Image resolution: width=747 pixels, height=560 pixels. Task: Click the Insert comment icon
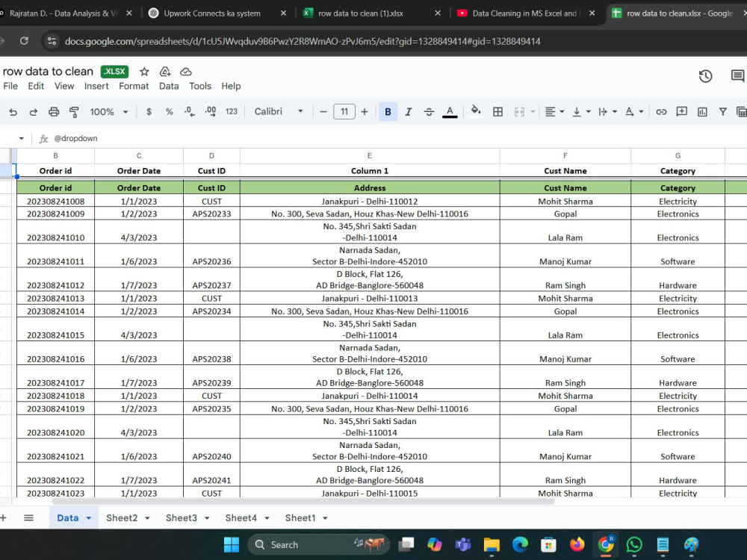click(x=682, y=112)
